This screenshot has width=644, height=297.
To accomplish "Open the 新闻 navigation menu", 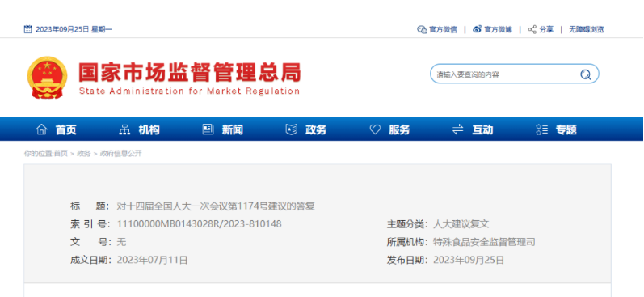I will click(233, 130).
